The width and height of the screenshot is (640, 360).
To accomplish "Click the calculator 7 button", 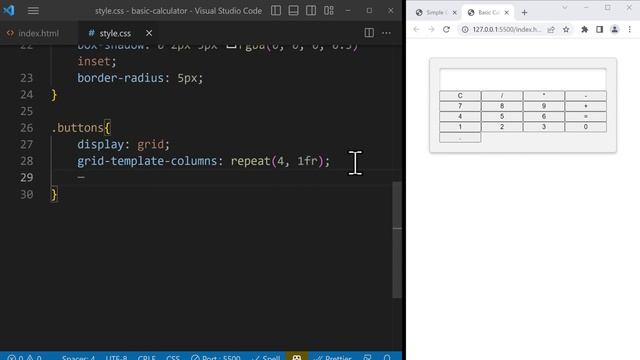I will pos(460,106).
